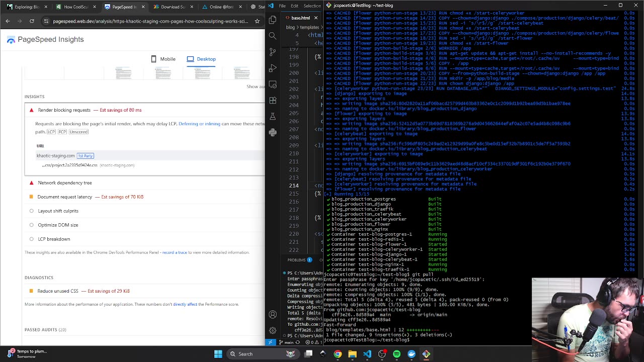This screenshot has height=362, width=644.
Task: Bookmark this page with star icon
Action: pos(257,21)
